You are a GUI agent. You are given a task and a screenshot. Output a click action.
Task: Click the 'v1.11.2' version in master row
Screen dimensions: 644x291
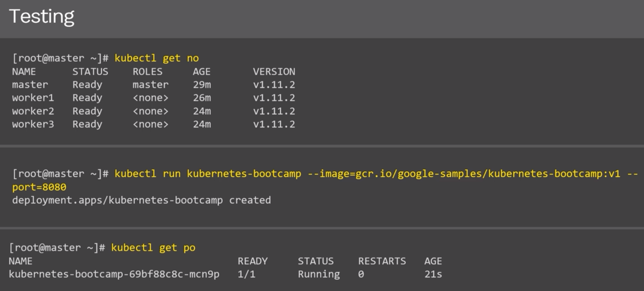click(x=274, y=85)
